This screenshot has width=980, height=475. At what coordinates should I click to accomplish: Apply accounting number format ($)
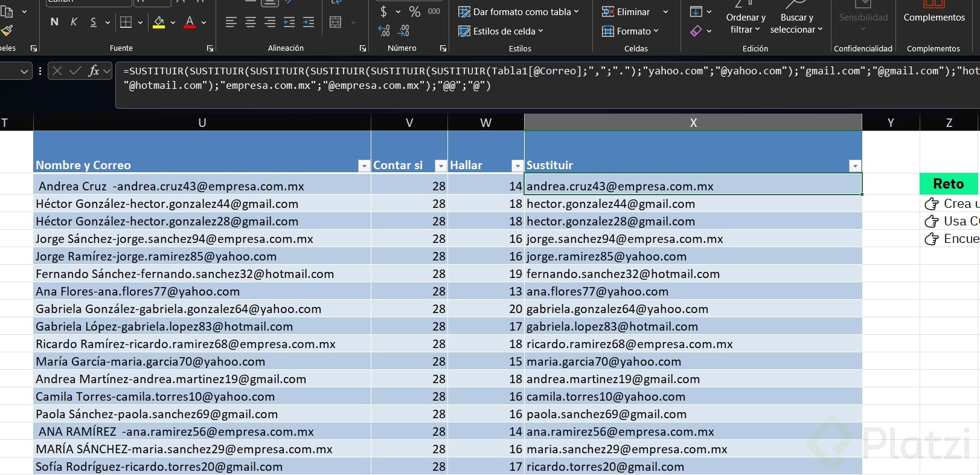click(x=383, y=11)
